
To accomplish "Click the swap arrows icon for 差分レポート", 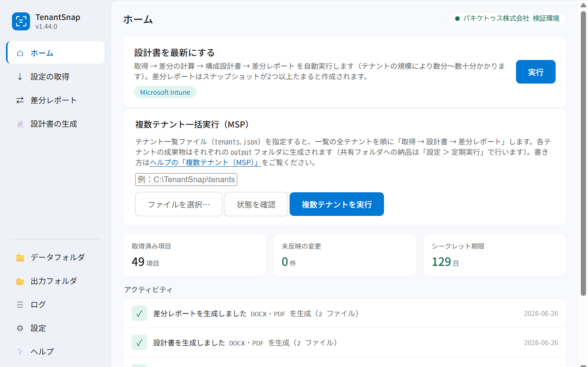I will tap(20, 100).
